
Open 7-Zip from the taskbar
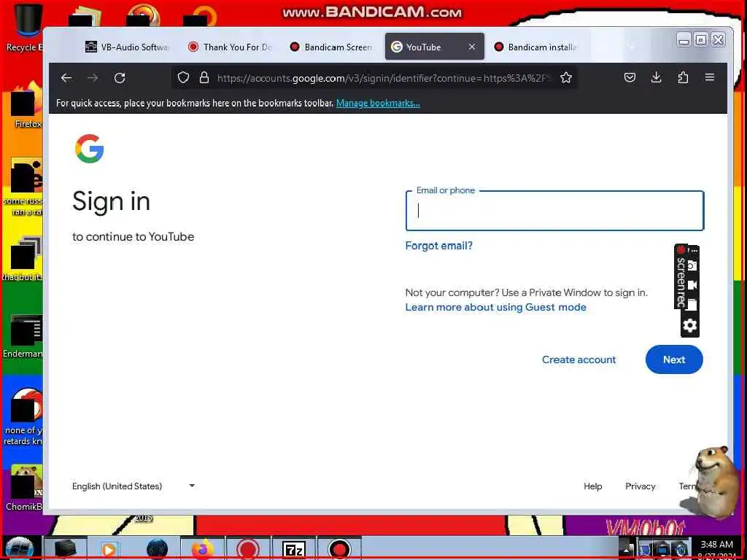click(x=293, y=549)
